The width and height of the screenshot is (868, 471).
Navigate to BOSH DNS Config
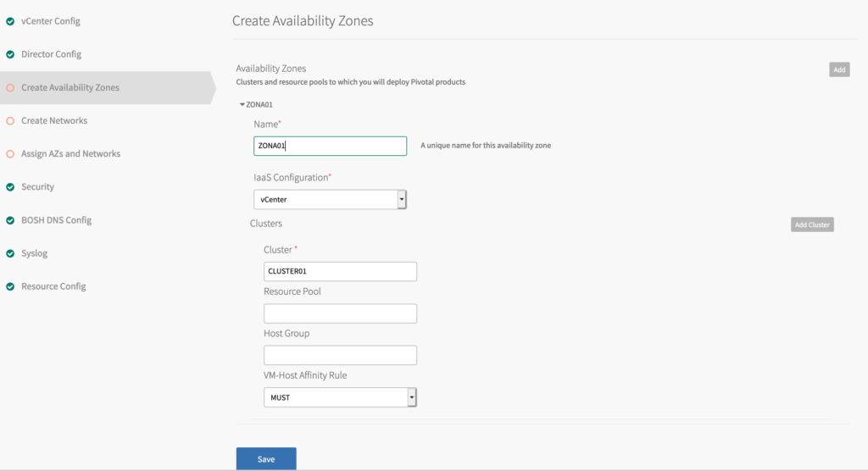56,220
